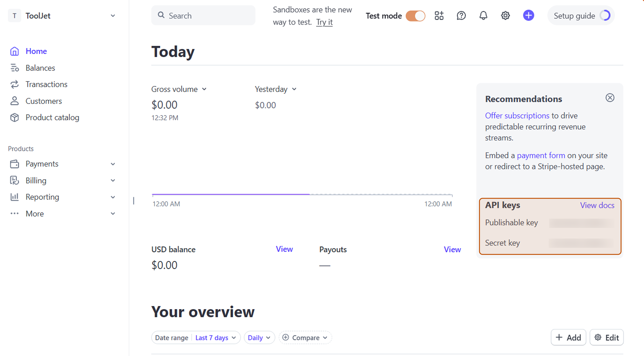Click the search magnifier icon
Viewport: 644px width, 356px height.
161,15
